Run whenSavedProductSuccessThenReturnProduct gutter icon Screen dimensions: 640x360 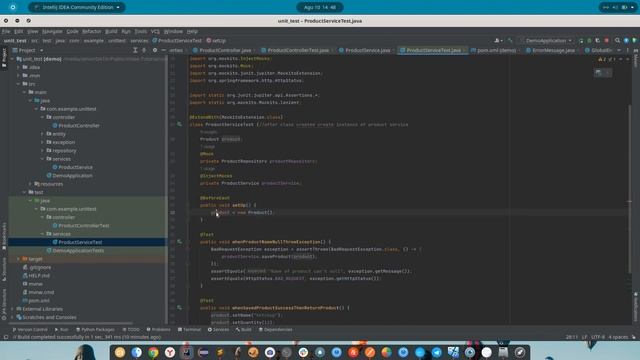(179, 307)
